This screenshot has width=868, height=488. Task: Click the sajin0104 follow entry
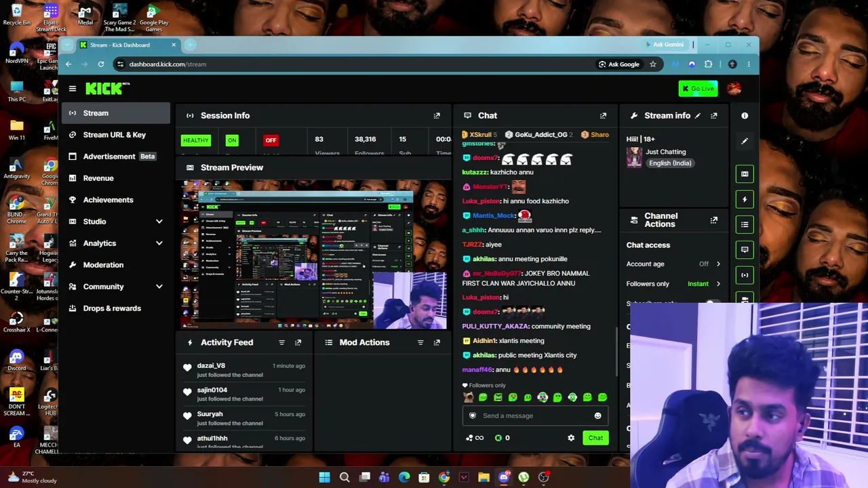click(244, 394)
